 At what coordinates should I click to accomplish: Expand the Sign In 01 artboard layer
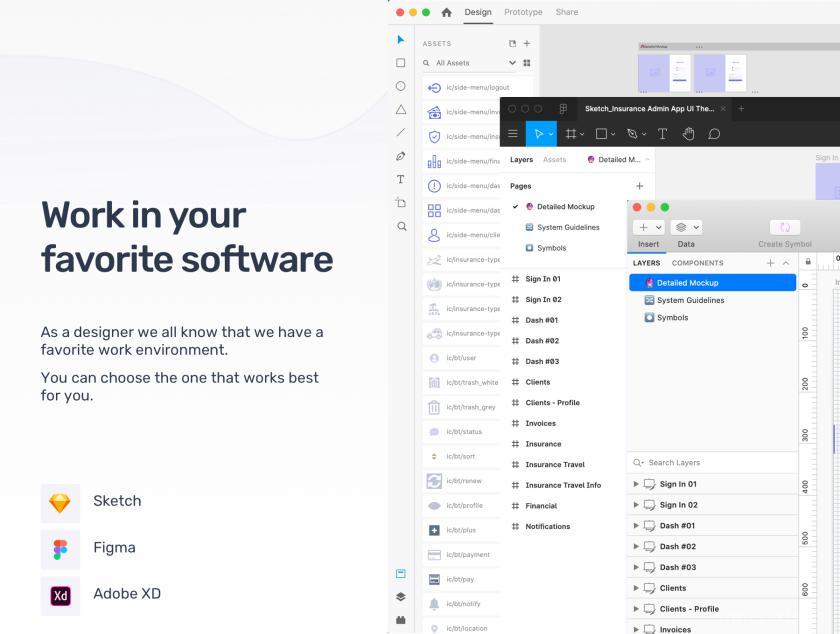point(636,484)
